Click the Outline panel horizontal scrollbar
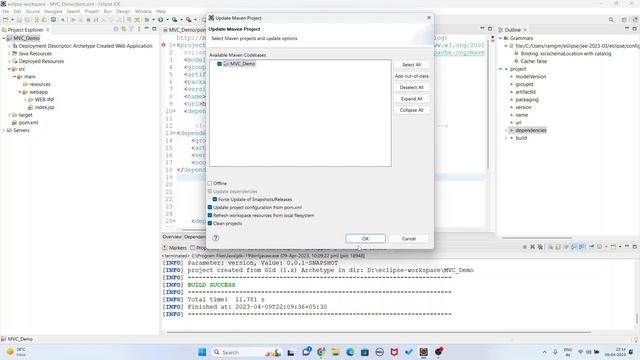The height and width of the screenshot is (360, 640). tap(537, 238)
